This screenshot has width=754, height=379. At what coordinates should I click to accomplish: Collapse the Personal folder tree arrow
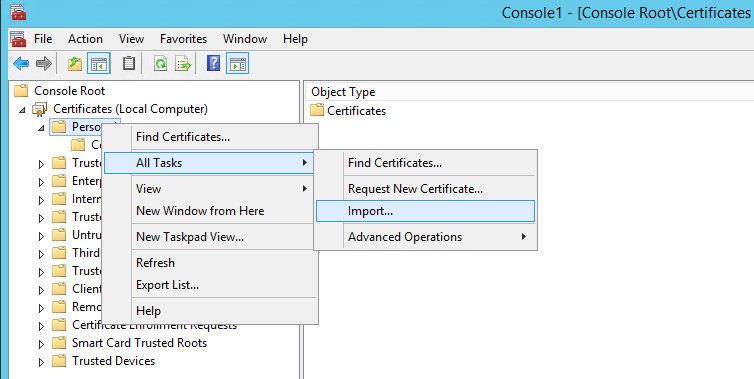click(x=41, y=128)
